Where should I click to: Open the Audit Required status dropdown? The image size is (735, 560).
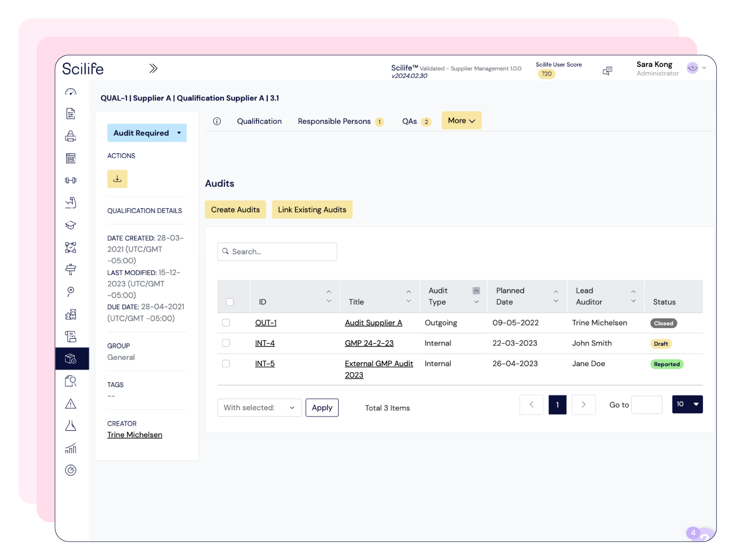pyautogui.click(x=147, y=133)
